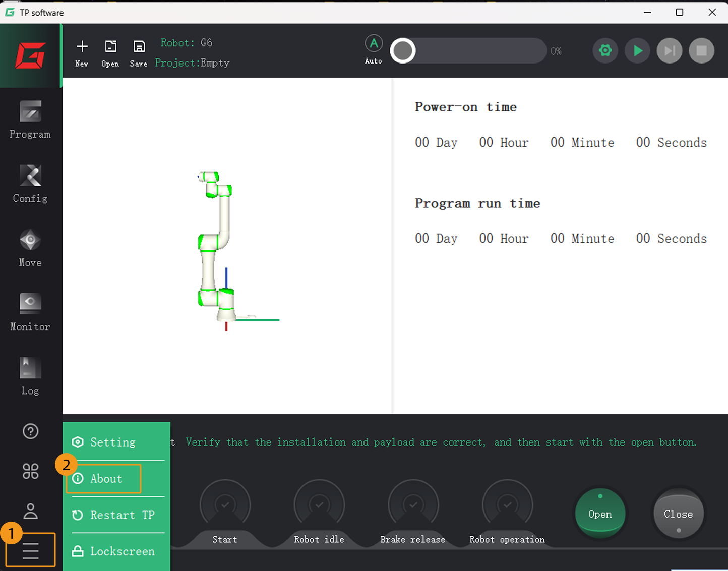728x571 pixels.
Task: Minimize the TP software window
Action: click(648, 12)
